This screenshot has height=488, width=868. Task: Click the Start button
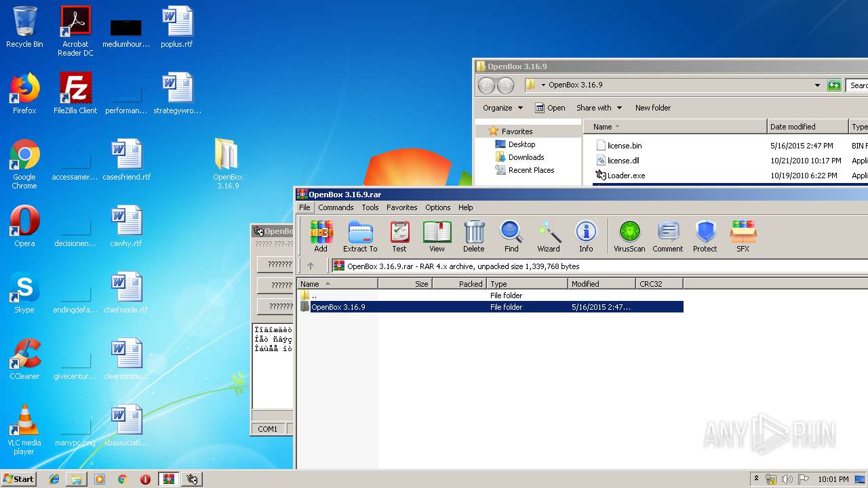(18, 479)
